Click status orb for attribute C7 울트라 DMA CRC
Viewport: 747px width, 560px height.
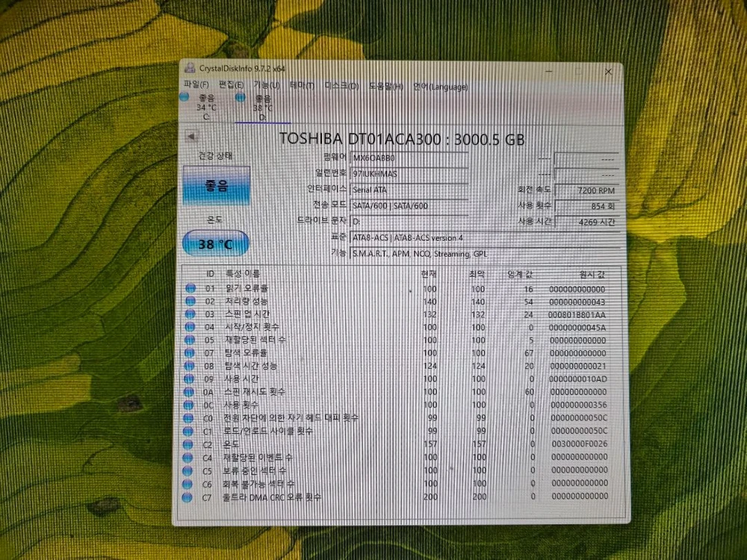point(187,497)
